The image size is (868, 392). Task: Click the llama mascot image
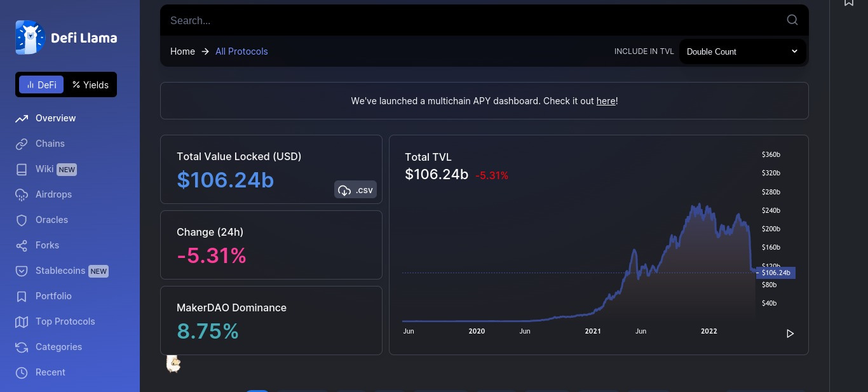pyautogui.click(x=173, y=363)
